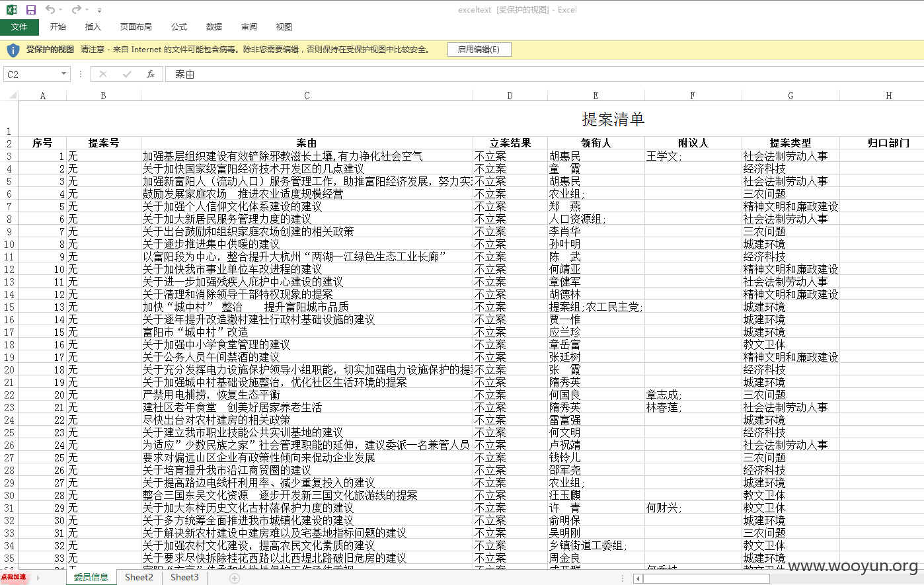Open the 文件 menu
This screenshot has width=924, height=585.
coord(19,27)
